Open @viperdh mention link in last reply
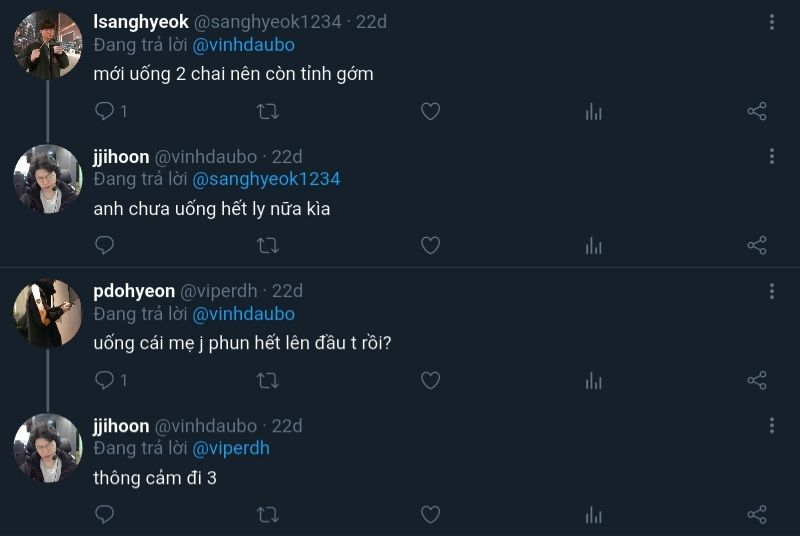This screenshot has width=800, height=536. click(230, 448)
